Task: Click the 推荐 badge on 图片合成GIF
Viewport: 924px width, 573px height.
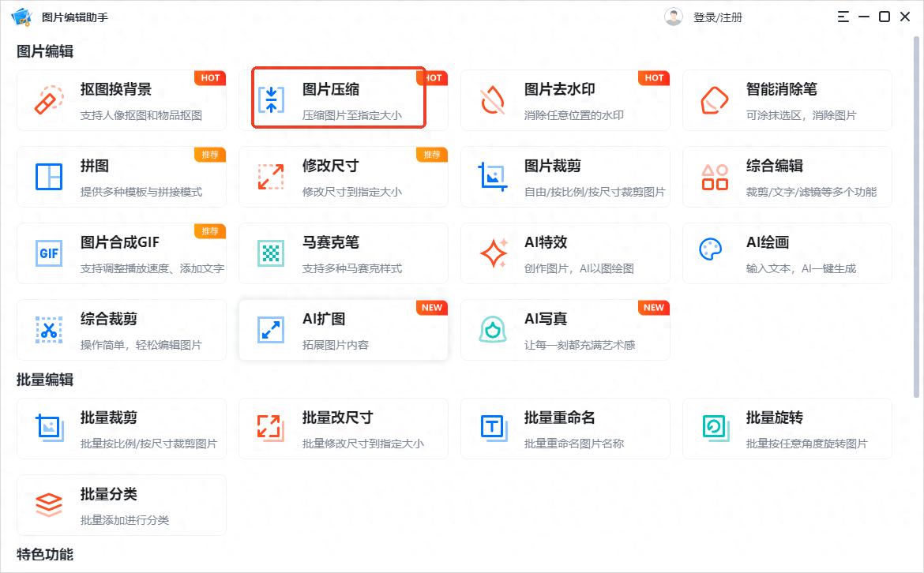Action: point(210,230)
